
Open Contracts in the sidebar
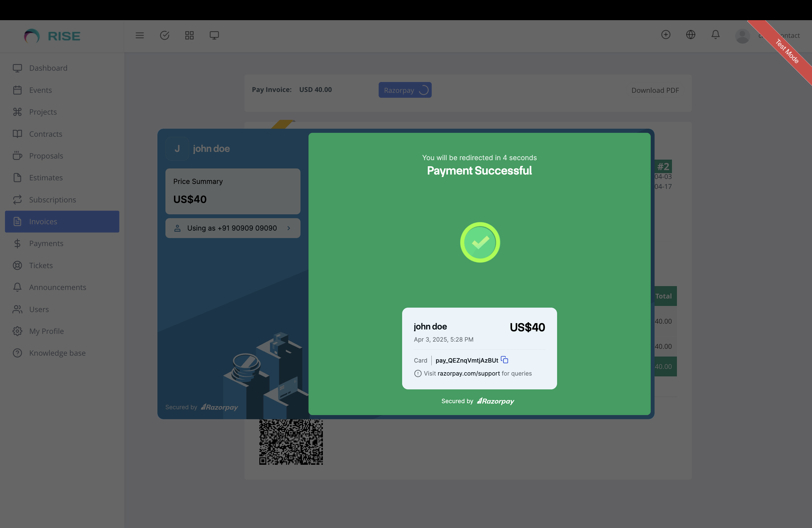pos(62,134)
